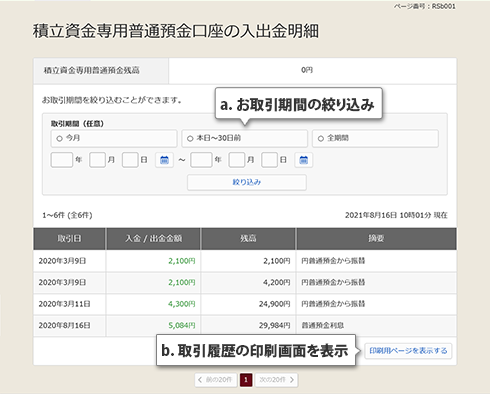Click the 5,084円 deposit amount

182,326
